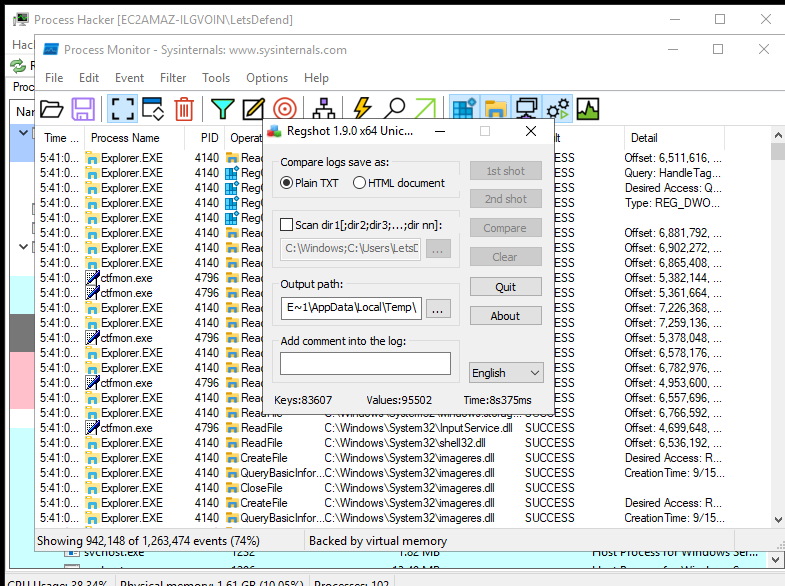This screenshot has width=785, height=586.
Task: Open the Filter funnel icon
Action: pyautogui.click(x=222, y=109)
